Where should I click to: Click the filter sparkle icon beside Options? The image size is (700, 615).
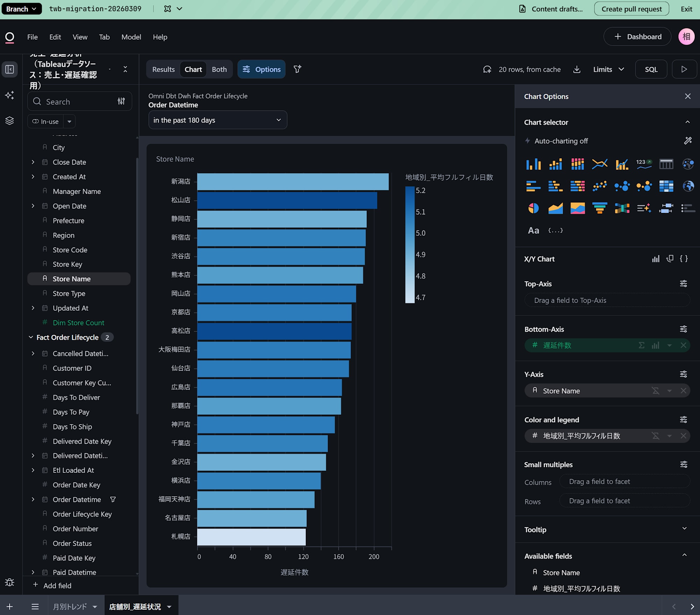297,69
